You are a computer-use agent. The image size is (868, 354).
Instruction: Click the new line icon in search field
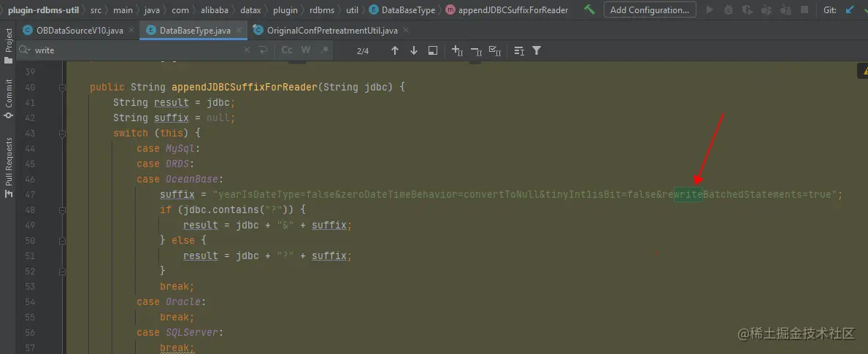tap(263, 50)
